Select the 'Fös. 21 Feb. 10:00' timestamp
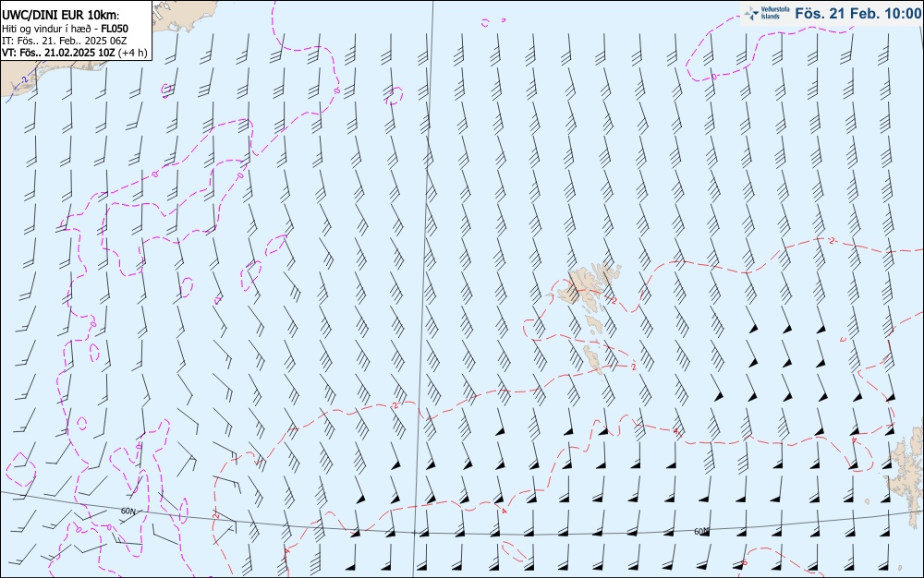 click(857, 13)
